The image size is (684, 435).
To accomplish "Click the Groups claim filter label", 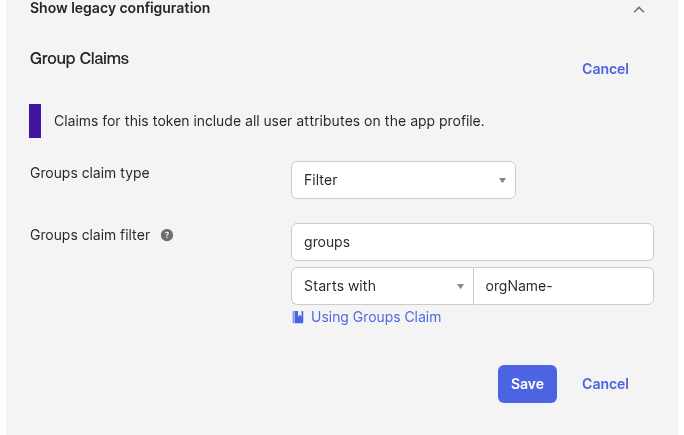I will (90, 235).
